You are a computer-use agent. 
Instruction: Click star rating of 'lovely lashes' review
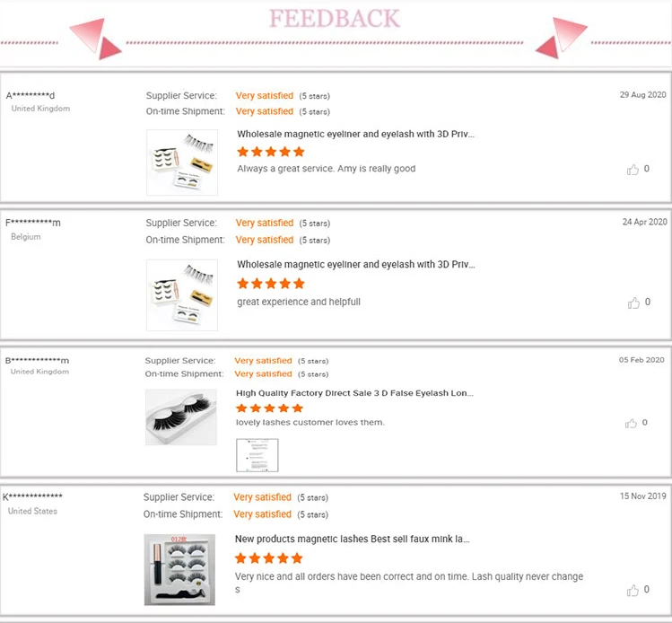269,408
